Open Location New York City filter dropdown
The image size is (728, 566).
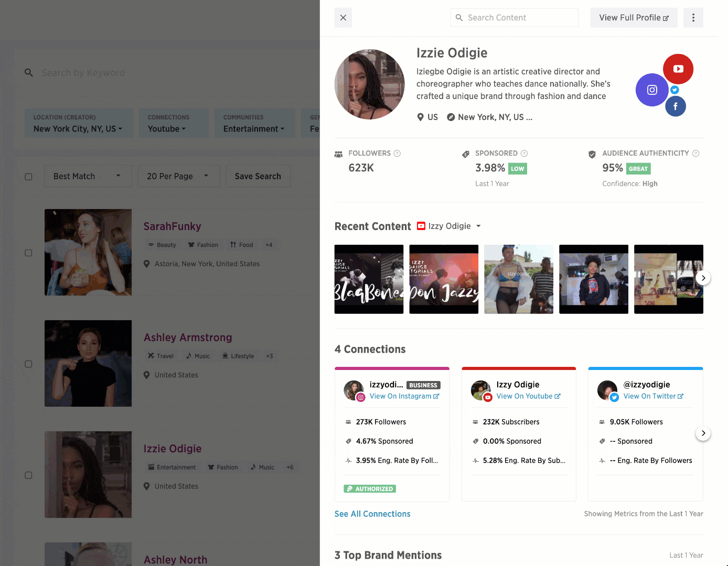tap(79, 123)
